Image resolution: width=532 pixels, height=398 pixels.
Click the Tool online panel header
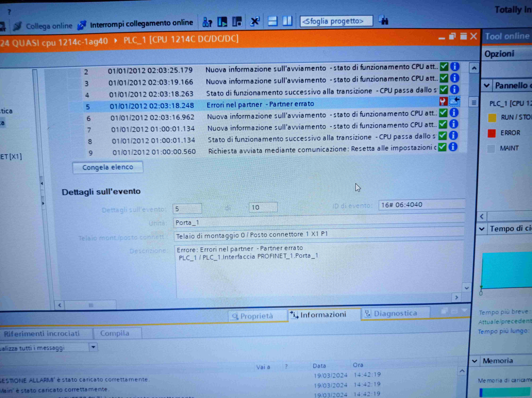[x=507, y=36]
